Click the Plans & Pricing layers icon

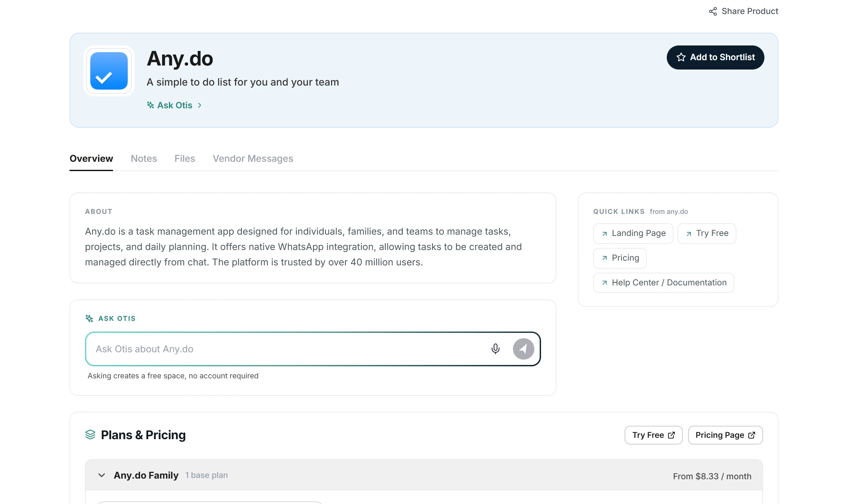pos(90,434)
